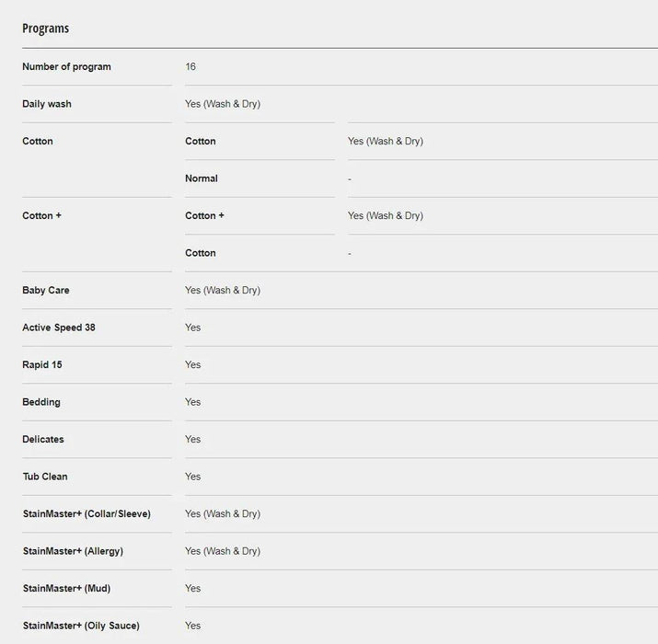Select the StainMaster+ (Allergy) label
This screenshot has height=644, width=658.
point(73,551)
